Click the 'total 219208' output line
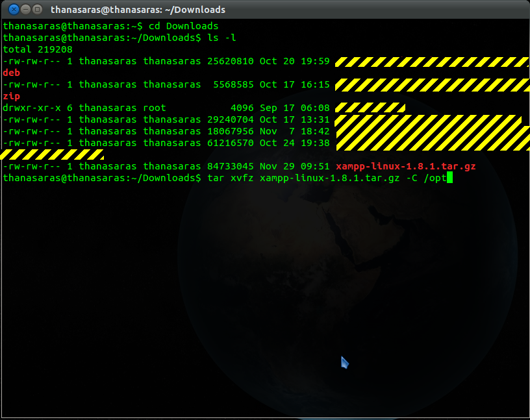Viewport: 530px width, 420px height. pyautogui.click(x=38, y=49)
